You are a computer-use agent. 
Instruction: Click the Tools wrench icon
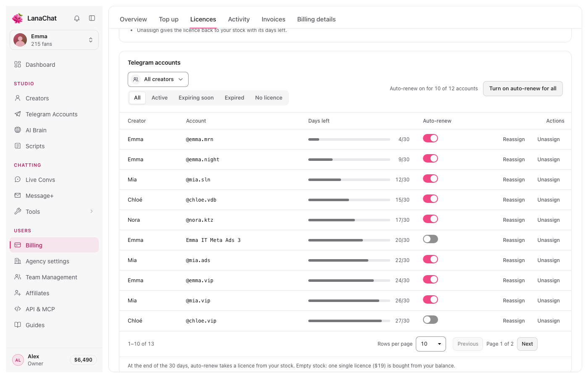click(x=18, y=211)
